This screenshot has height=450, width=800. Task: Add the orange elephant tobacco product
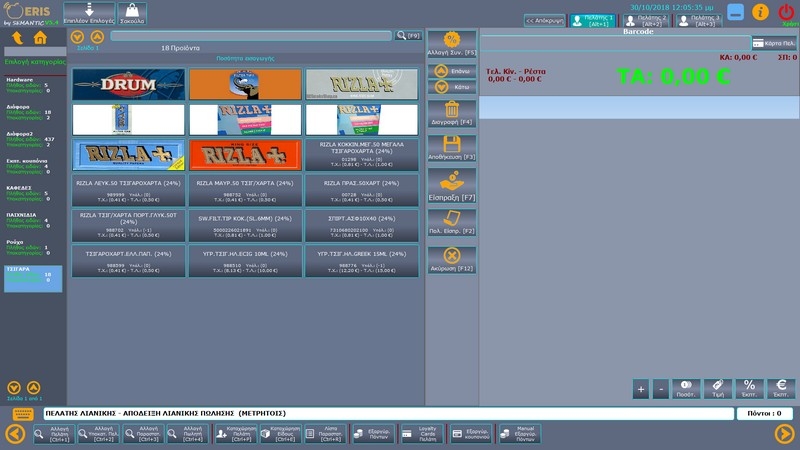pos(245,84)
